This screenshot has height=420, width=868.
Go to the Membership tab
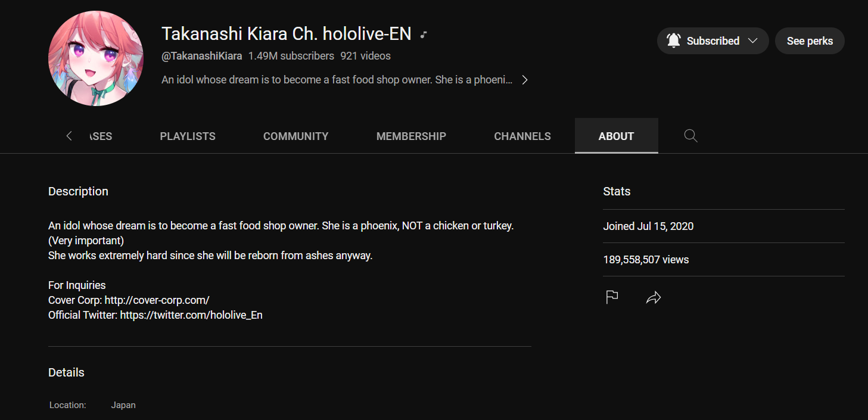tap(411, 136)
